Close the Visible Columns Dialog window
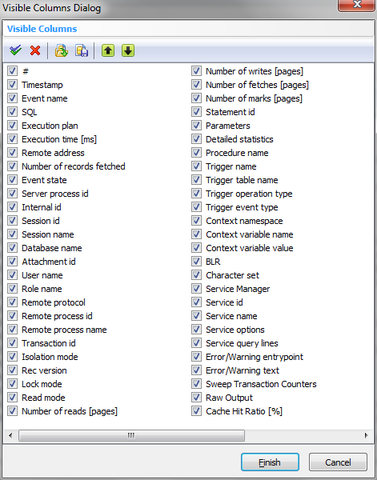 click(x=357, y=5)
